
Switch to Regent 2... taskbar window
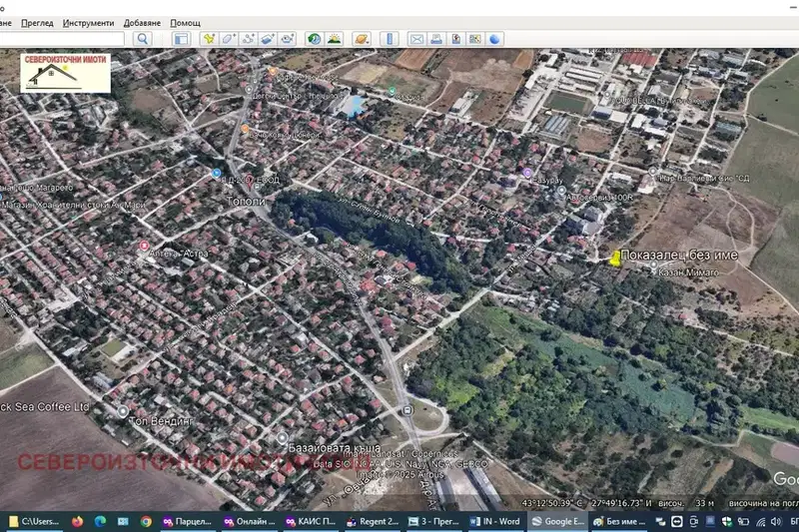[x=373, y=521]
